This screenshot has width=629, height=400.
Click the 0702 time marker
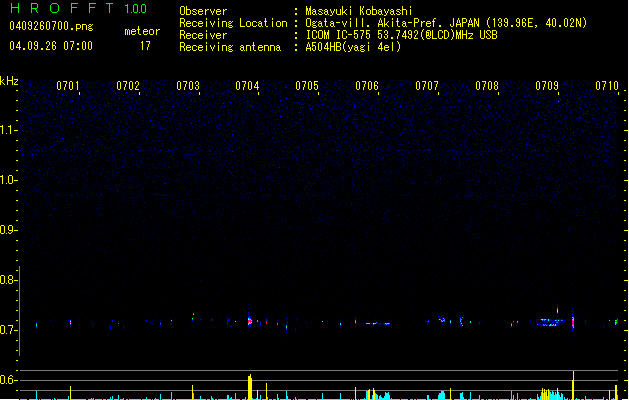pos(128,86)
